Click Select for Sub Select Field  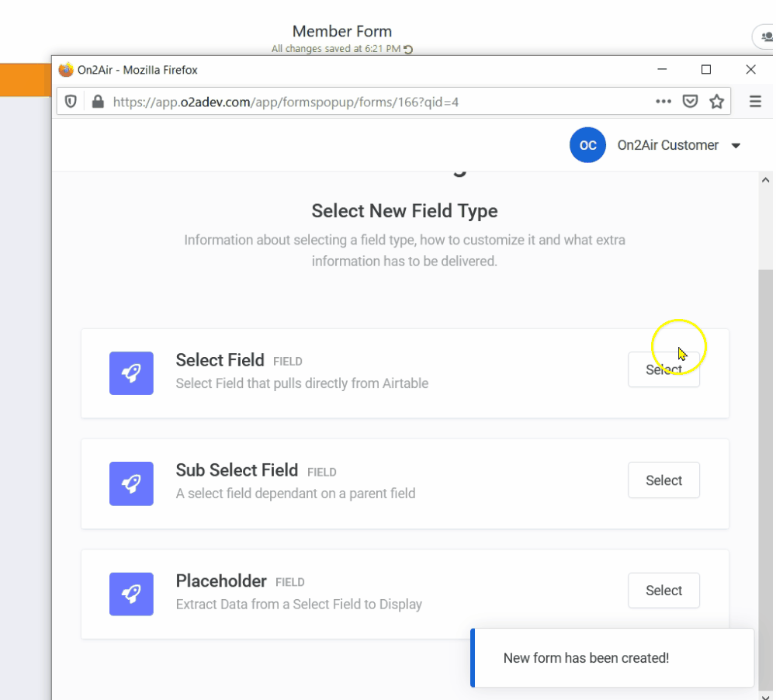pos(663,480)
